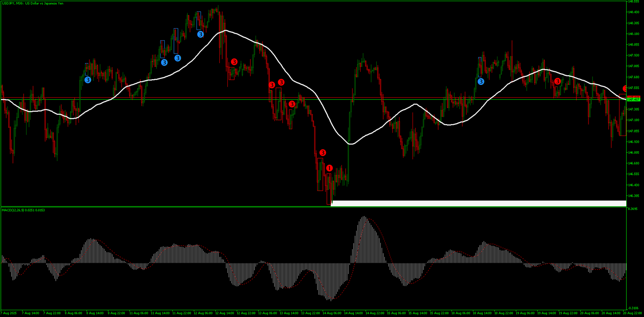
Task: Select the green 147.417 current price tag
Action: 634,99
